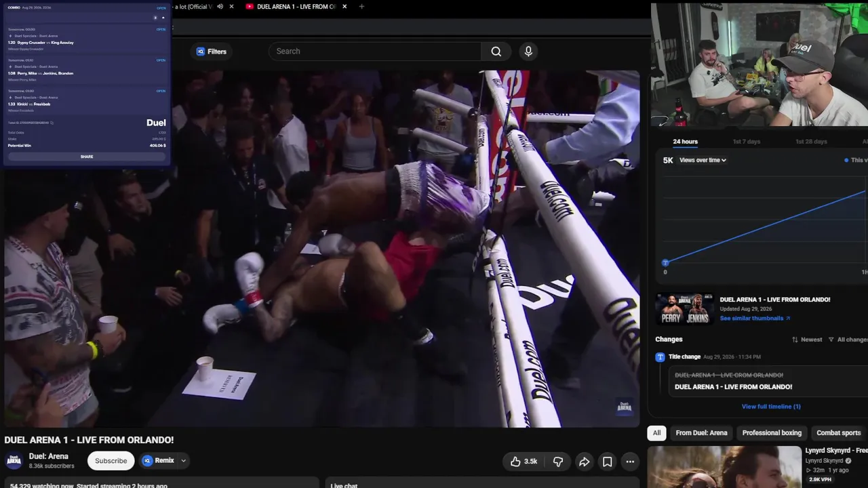Click the Filters icon button
The width and height of the screenshot is (868, 488).
[x=211, y=52]
